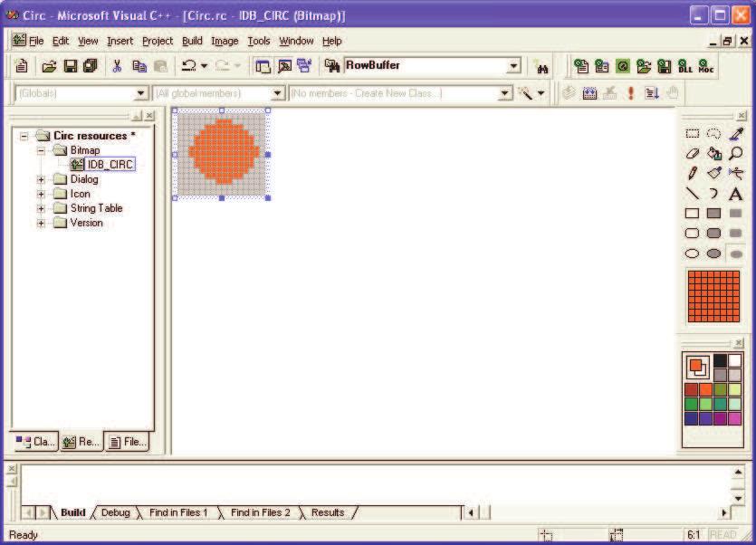The image size is (756, 545).
Task: Click the DLL icon in the toolbar
Action: 685,66
